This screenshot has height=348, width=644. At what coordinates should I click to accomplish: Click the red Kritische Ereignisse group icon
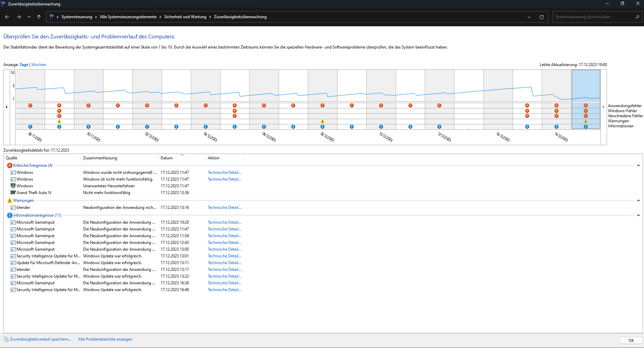(10, 165)
